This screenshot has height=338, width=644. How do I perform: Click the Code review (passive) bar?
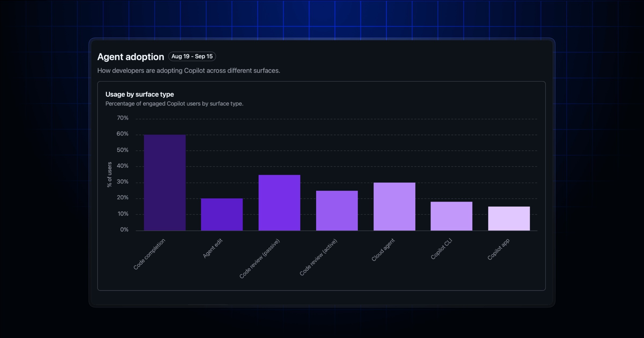(x=279, y=203)
